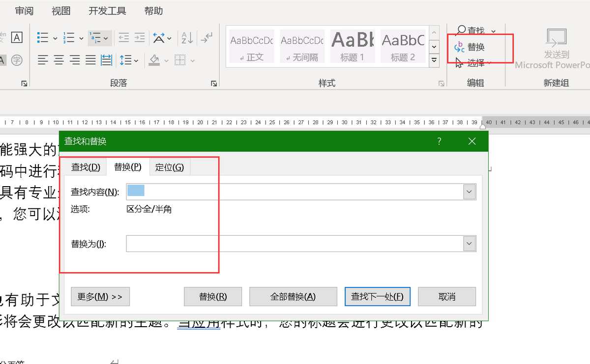
Task: Click into 替换为 input field
Action: click(x=295, y=244)
